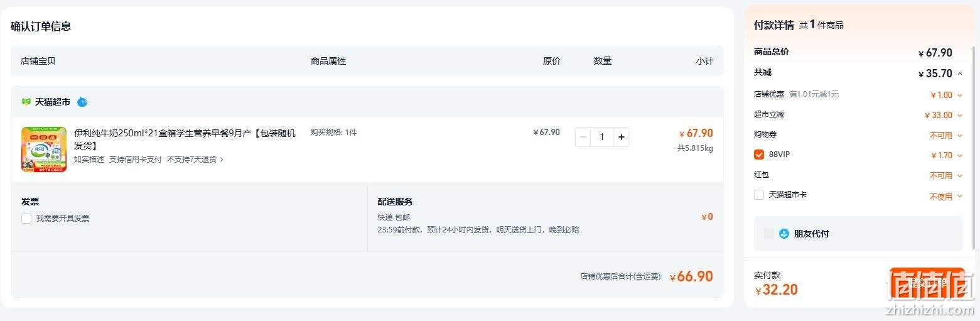Click the 发票 section heading
Image resolution: width=980 pixels, height=321 pixels.
pos(30,202)
